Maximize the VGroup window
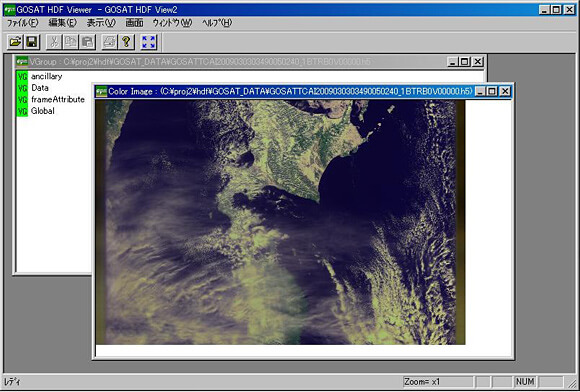580x392 pixels. click(465, 62)
